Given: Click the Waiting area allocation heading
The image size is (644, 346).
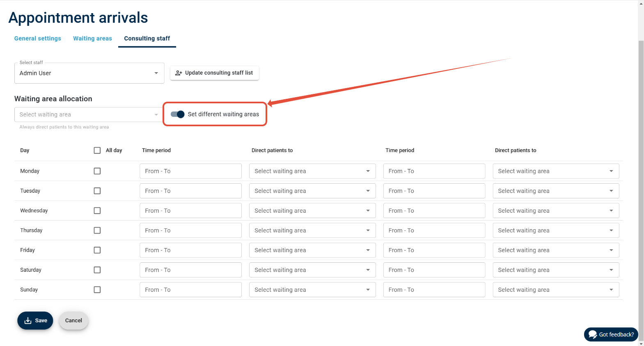Looking at the screenshot, I should [x=53, y=99].
